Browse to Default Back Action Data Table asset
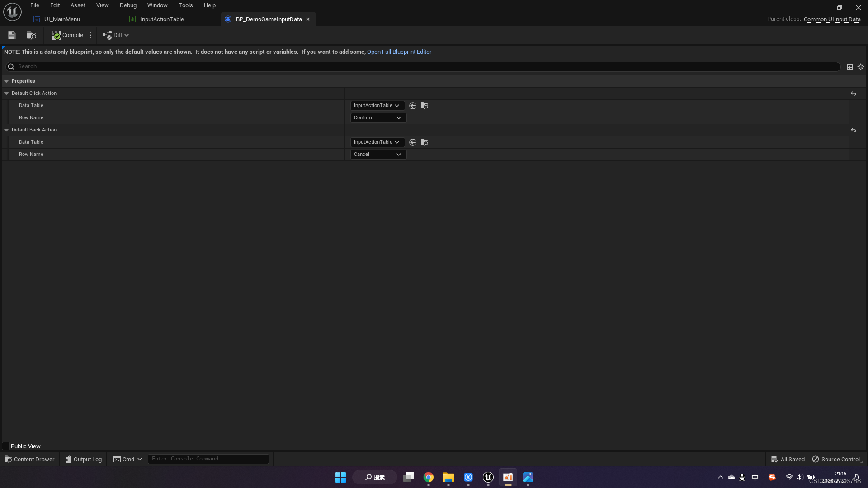 tap(424, 142)
